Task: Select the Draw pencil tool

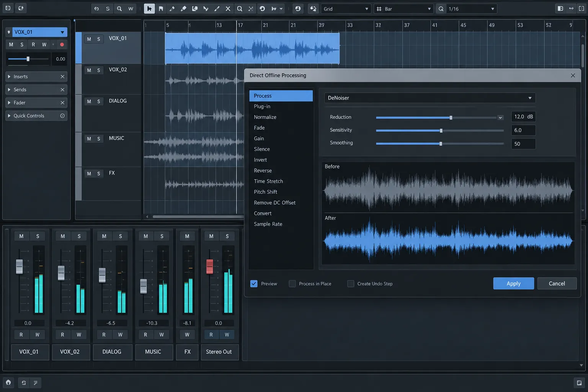Action: (x=172, y=8)
